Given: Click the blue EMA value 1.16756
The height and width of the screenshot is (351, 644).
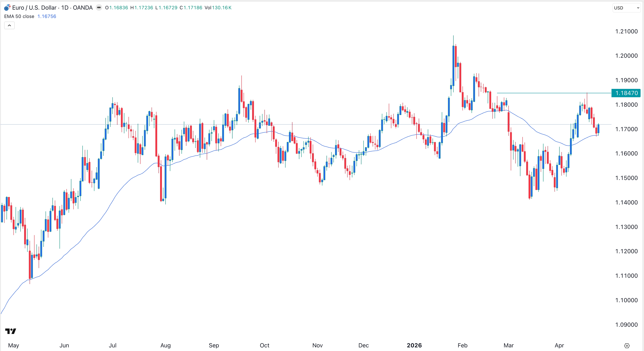Looking at the screenshot, I should pyautogui.click(x=46, y=17).
